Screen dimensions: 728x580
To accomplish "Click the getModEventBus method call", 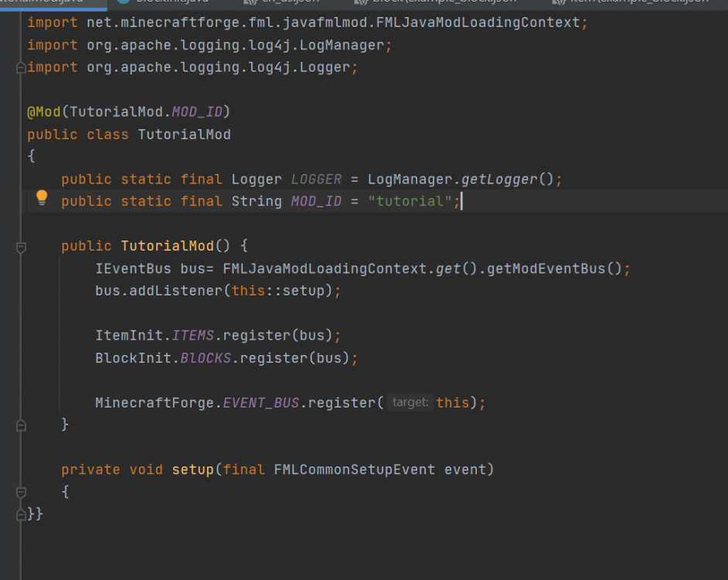I will point(546,268).
